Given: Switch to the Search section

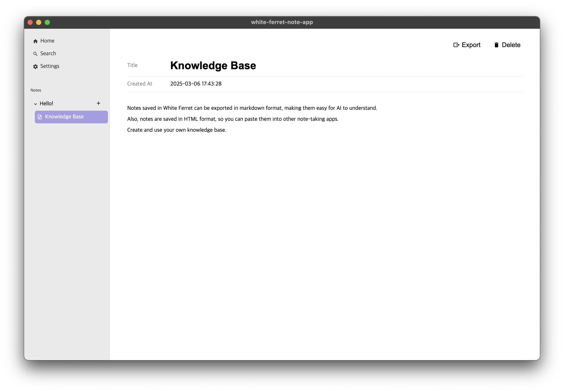Looking at the screenshot, I should [48, 54].
